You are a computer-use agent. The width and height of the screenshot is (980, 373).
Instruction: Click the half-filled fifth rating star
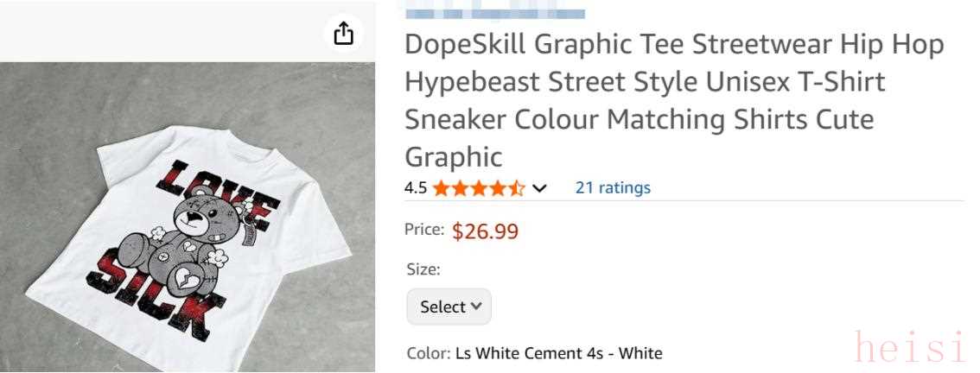(x=516, y=188)
